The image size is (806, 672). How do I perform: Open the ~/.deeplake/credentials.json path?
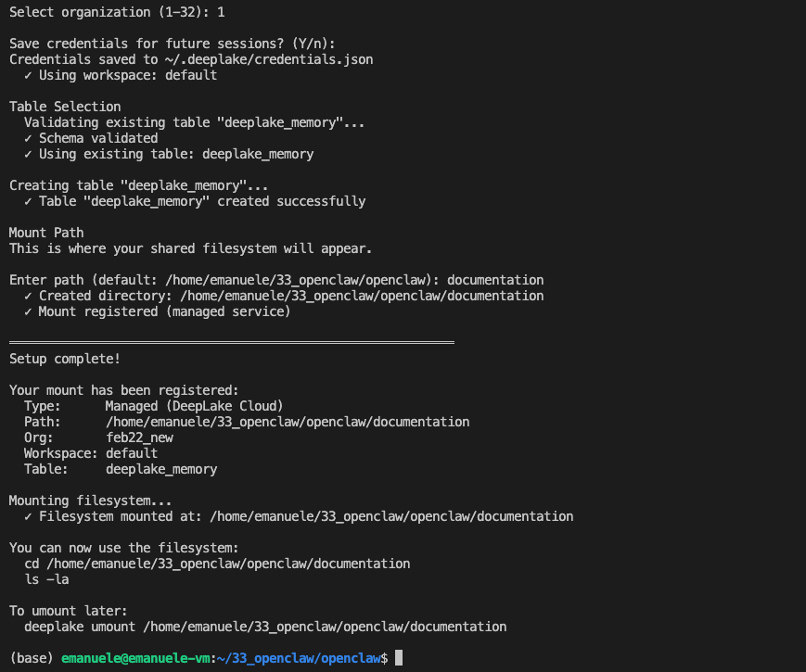tap(269, 59)
